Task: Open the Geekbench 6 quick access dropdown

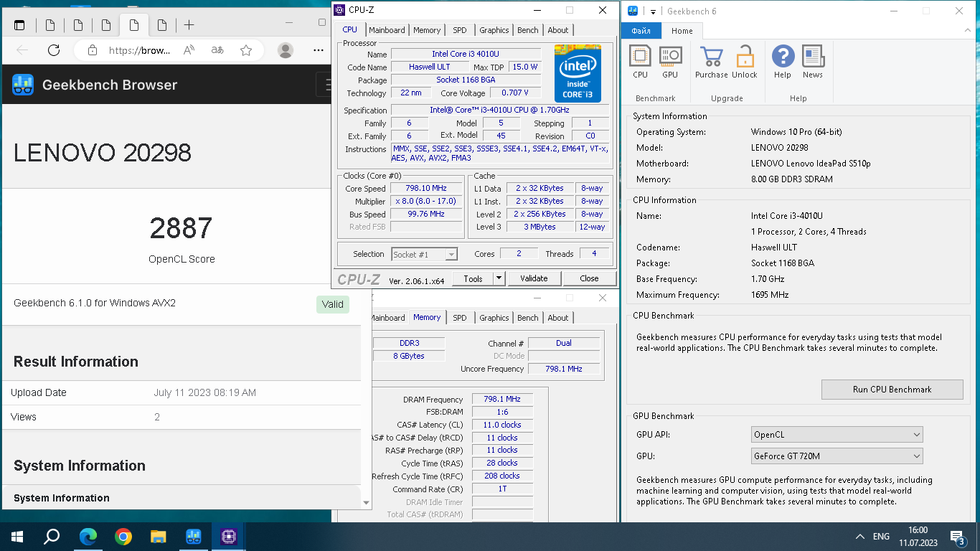Action: point(654,11)
